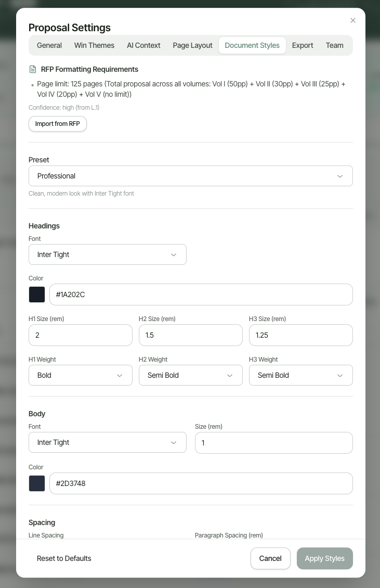The height and width of the screenshot is (588, 380).
Task: Open the Export tab
Action: tap(303, 45)
